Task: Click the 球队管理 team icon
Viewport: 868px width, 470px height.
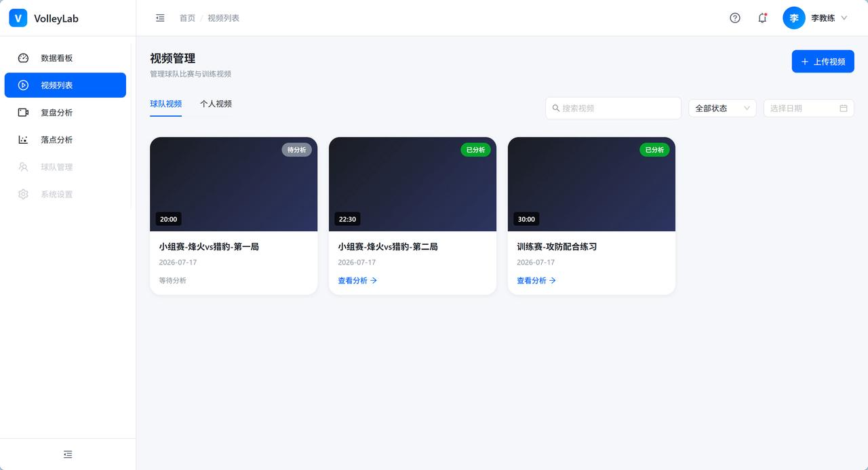Action: 23,167
